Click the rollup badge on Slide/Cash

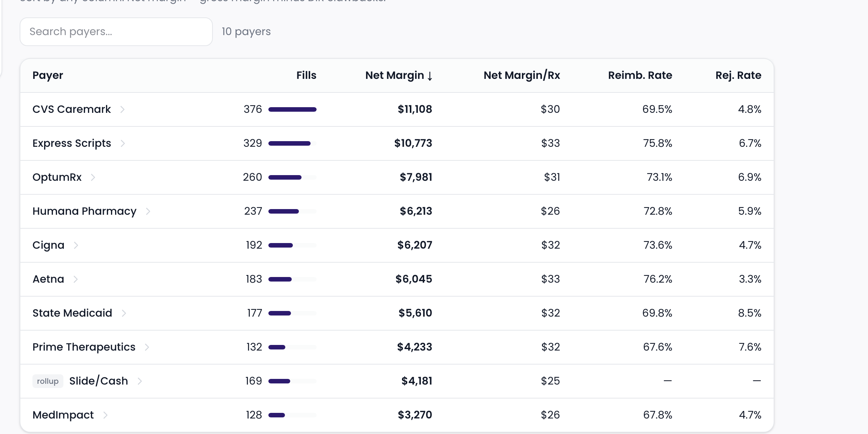[x=48, y=381]
